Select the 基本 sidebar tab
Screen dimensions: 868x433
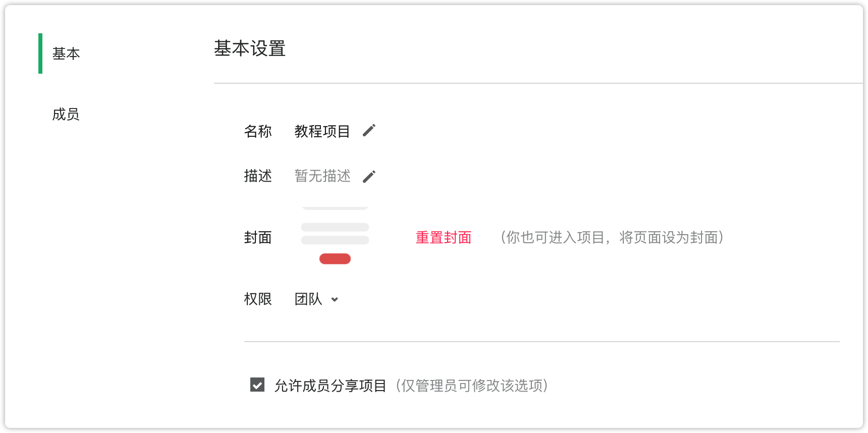66,53
